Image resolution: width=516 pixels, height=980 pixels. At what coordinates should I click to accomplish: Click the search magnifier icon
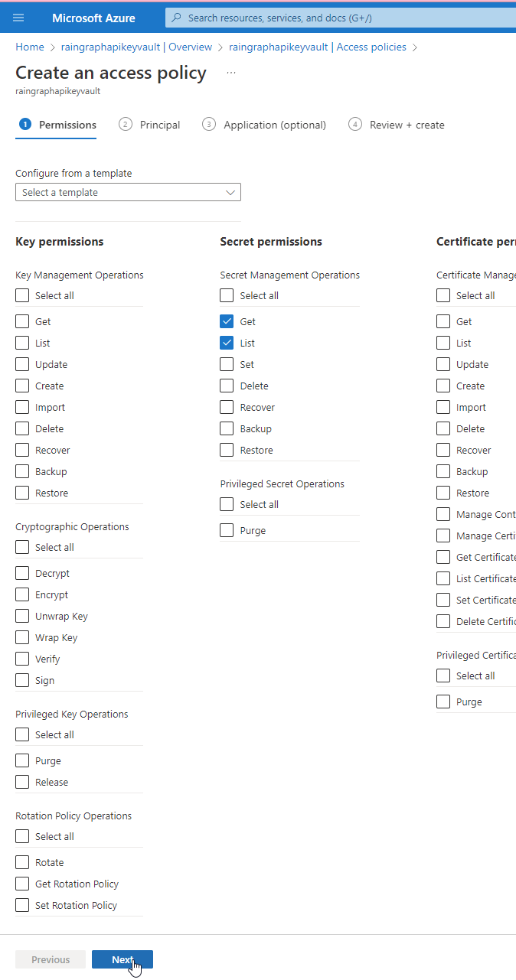176,18
